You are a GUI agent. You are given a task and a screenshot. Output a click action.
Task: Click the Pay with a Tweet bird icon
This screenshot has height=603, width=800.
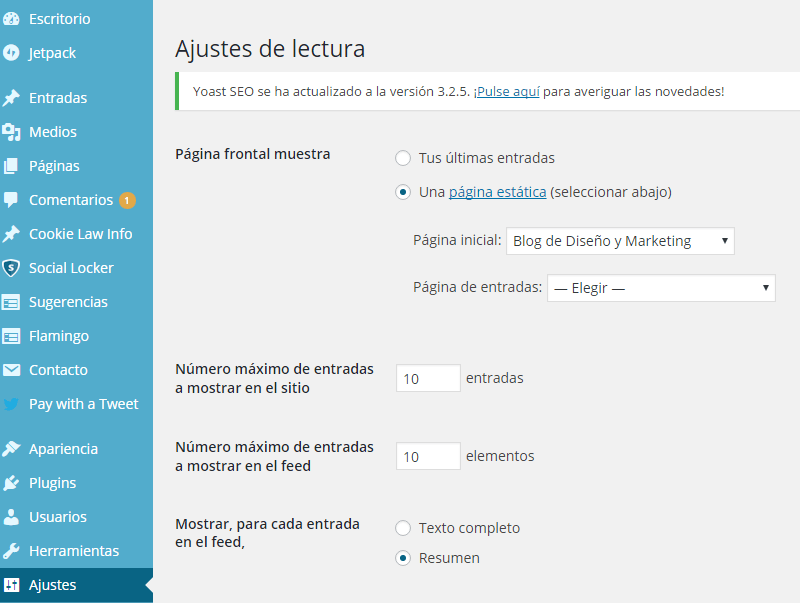11,404
